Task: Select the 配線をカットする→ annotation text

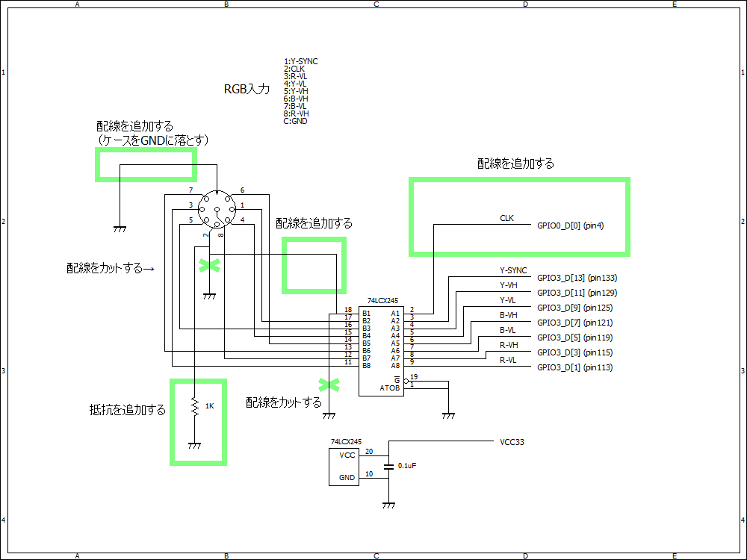Action: pos(110,268)
